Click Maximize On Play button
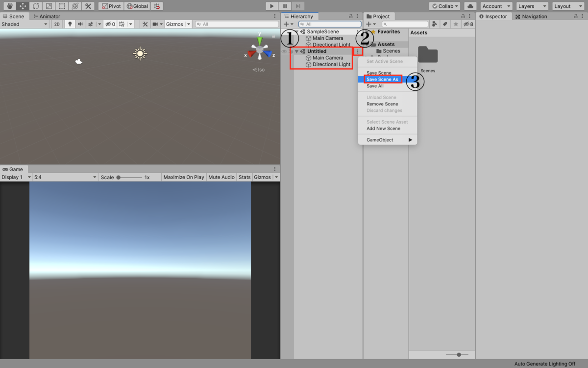Screen dimensions: 588x368 click(184, 177)
